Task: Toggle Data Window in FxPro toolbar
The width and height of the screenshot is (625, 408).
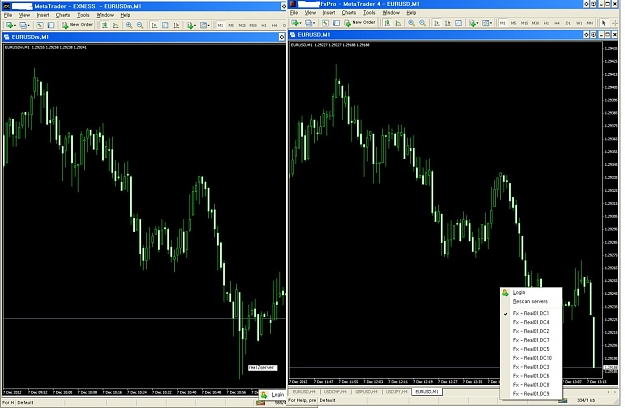Action: [x=336, y=23]
